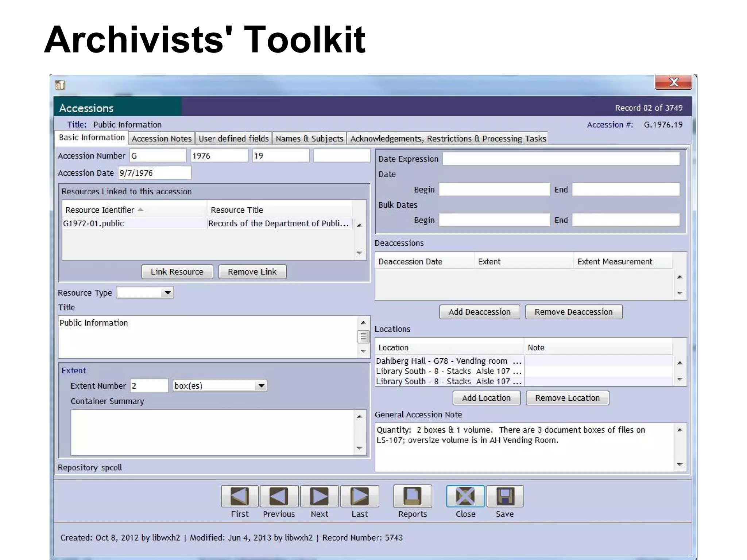The width and height of the screenshot is (747, 560).
Task: Click into the Container Summary text area
Action: coord(213,432)
